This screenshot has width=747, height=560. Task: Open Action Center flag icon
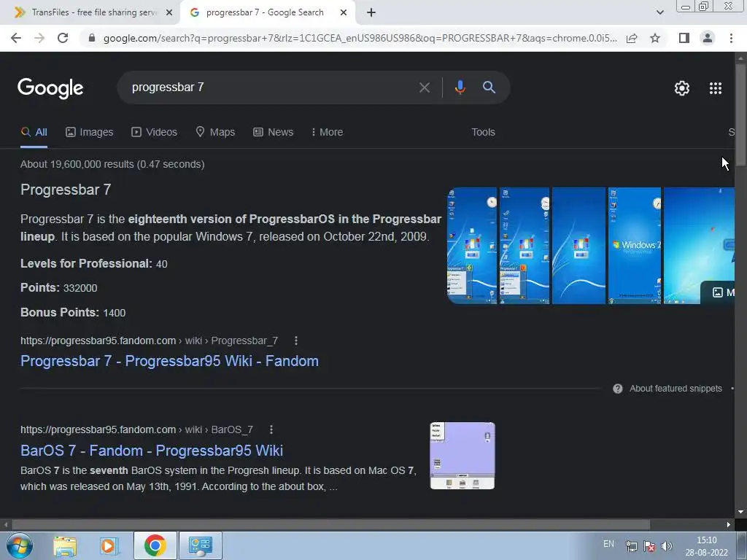pos(649,546)
